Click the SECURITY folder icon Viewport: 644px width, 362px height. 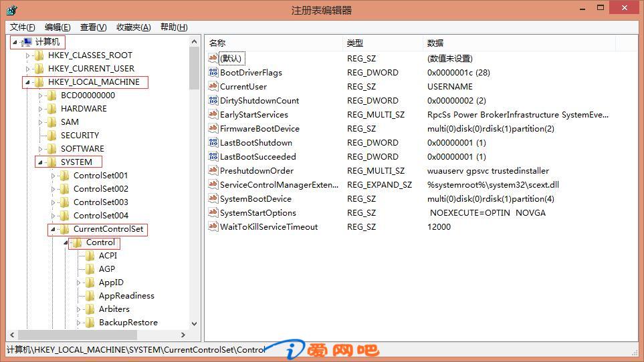tap(52, 136)
